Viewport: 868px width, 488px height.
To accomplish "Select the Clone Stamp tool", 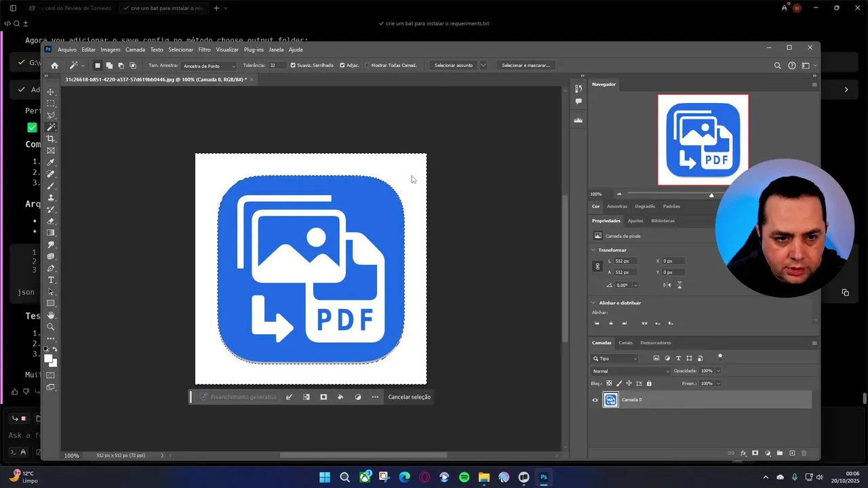I will 51,198.
